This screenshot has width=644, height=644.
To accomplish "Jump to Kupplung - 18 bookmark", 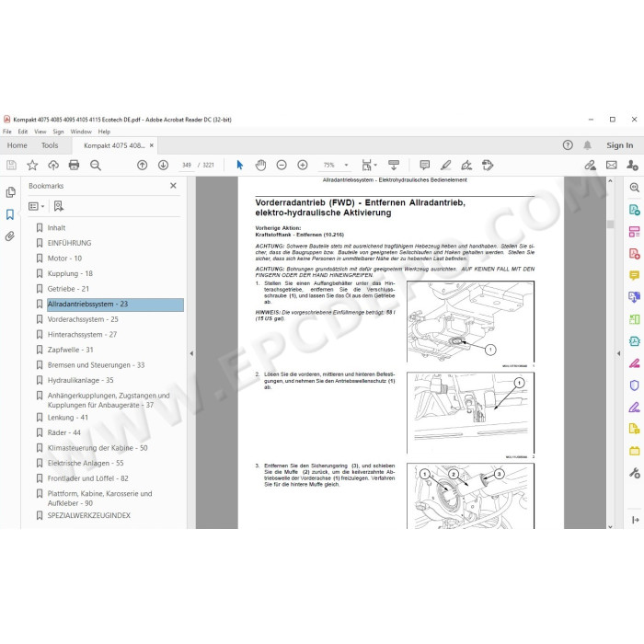I will point(70,273).
